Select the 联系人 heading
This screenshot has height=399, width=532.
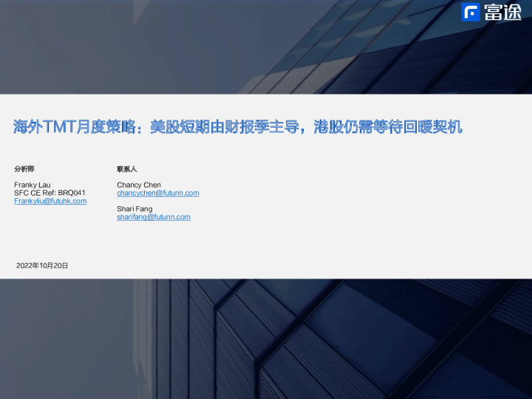(x=127, y=169)
